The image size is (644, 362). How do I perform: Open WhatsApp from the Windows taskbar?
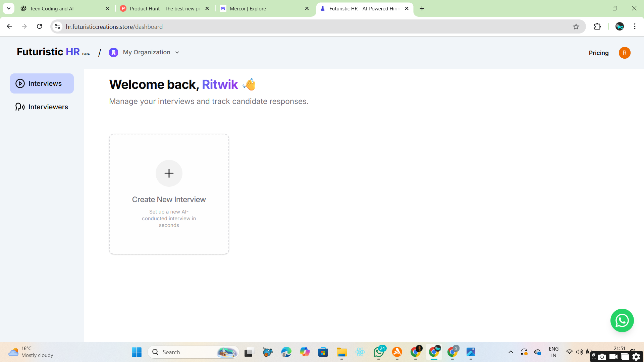(379, 352)
